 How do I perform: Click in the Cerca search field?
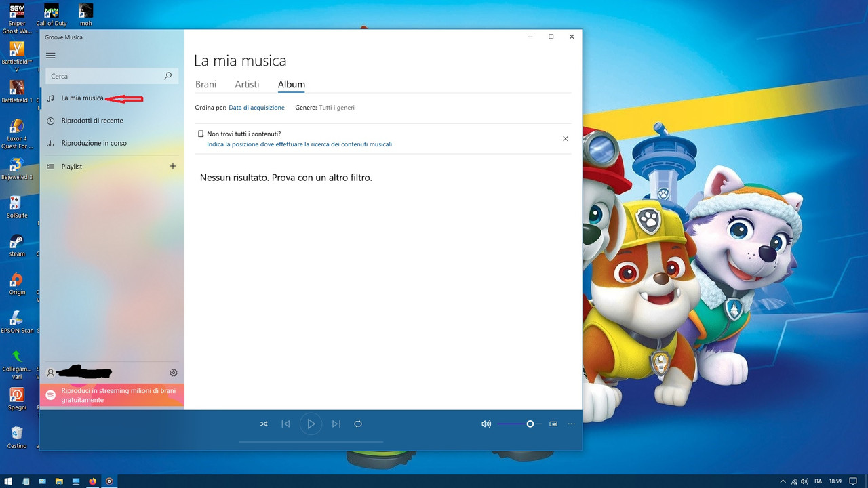(x=112, y=76)
